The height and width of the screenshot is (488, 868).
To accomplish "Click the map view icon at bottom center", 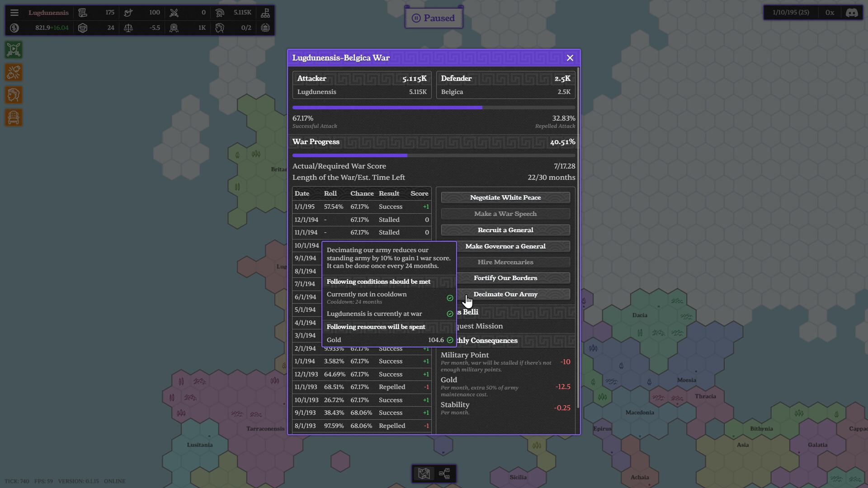I will [x=424, y=474].
